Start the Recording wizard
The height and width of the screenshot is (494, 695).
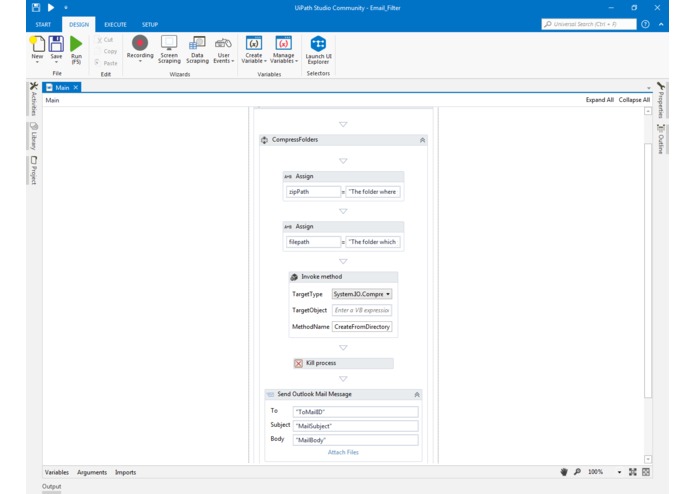point(140,49)
